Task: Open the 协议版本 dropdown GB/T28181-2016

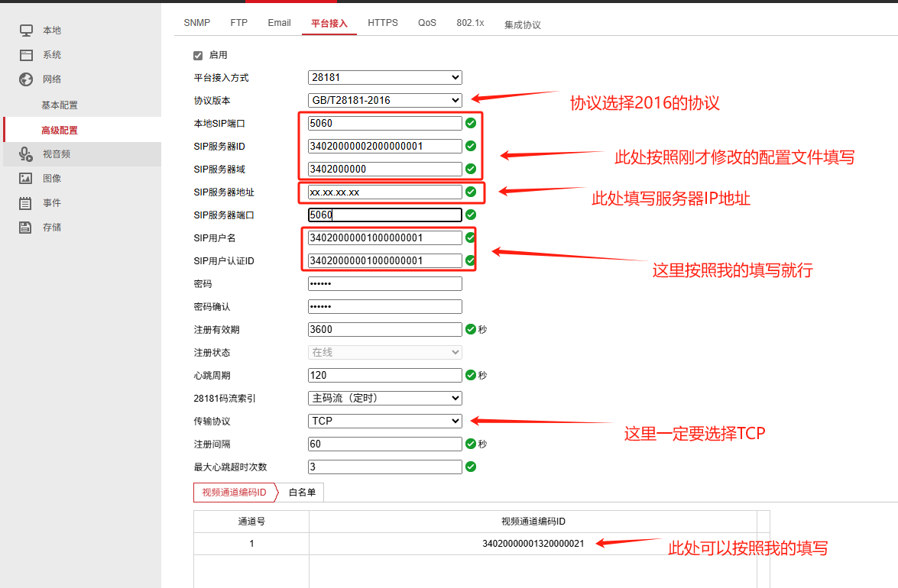Action: [x=385, y=100]
